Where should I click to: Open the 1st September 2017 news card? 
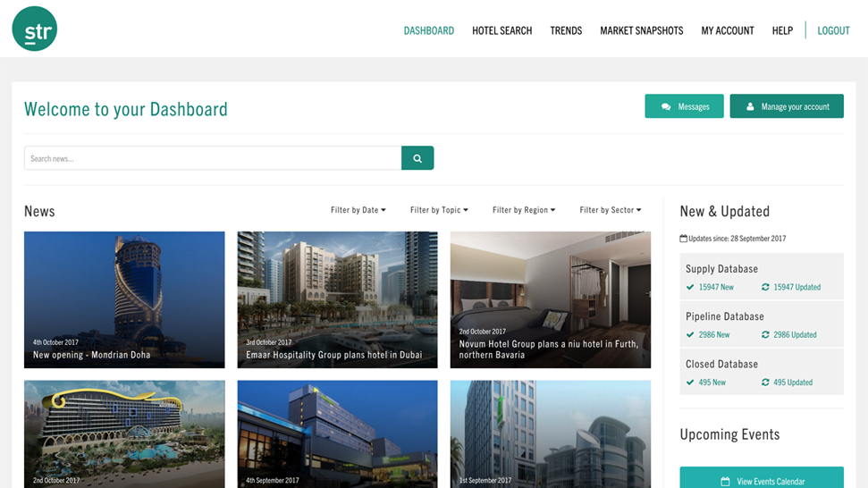551,434
